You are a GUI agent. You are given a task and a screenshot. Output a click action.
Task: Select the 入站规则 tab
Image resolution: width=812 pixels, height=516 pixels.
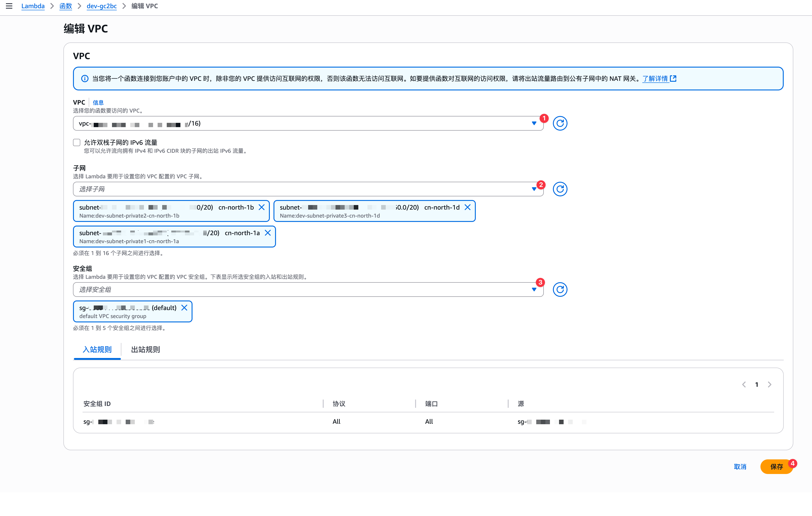click(97, 350)
